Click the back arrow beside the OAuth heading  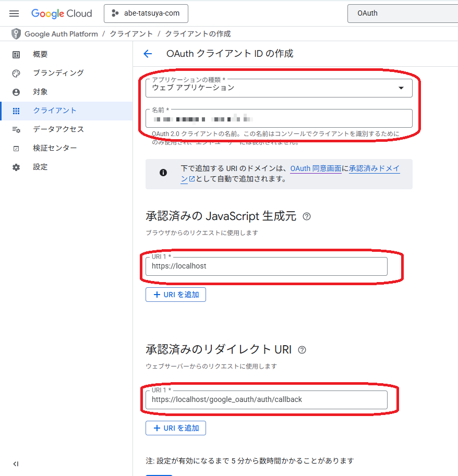(148, 54)
